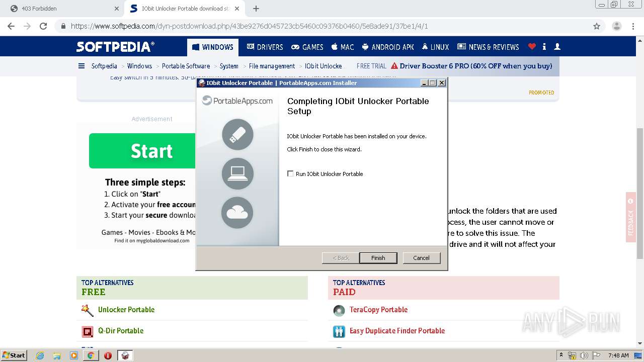Viewport: 644px width, 362px height.
Task: Click red Opera icon in taskbar
Action: pos(108,355)
